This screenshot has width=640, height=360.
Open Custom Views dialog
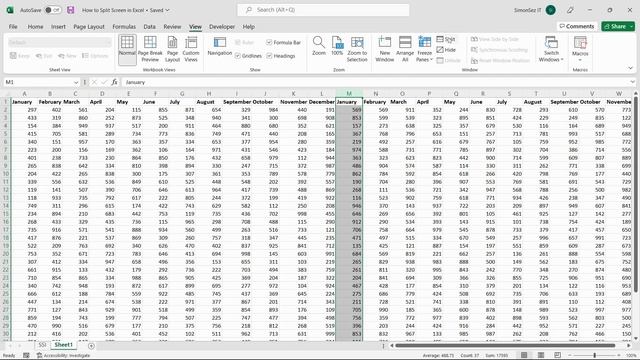tap(191, 49)
